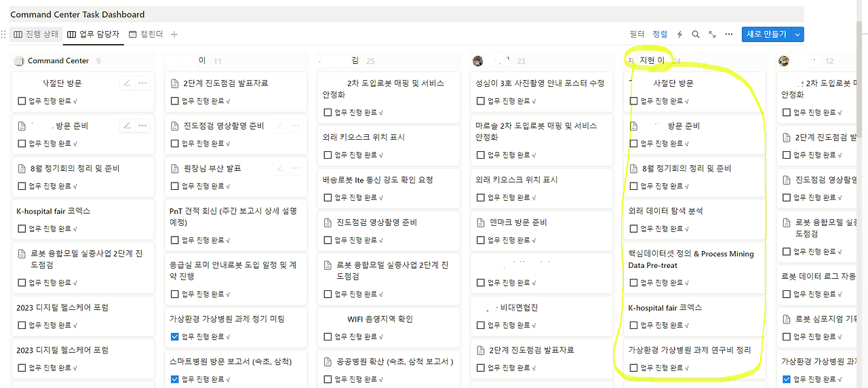Viewport: 868px width, 388px height.
Task: Open the PnT 견적 회신 card
Action: (x=235, y=225)
